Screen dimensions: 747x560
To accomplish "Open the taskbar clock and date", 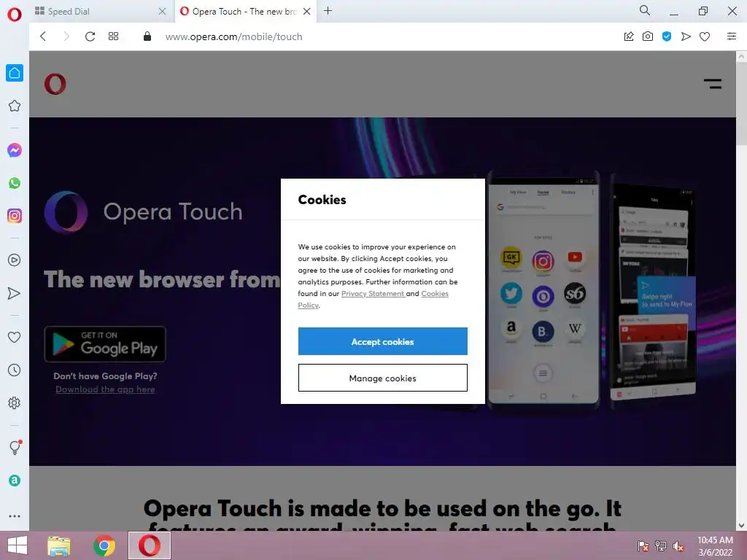I will tap(715, 546).
